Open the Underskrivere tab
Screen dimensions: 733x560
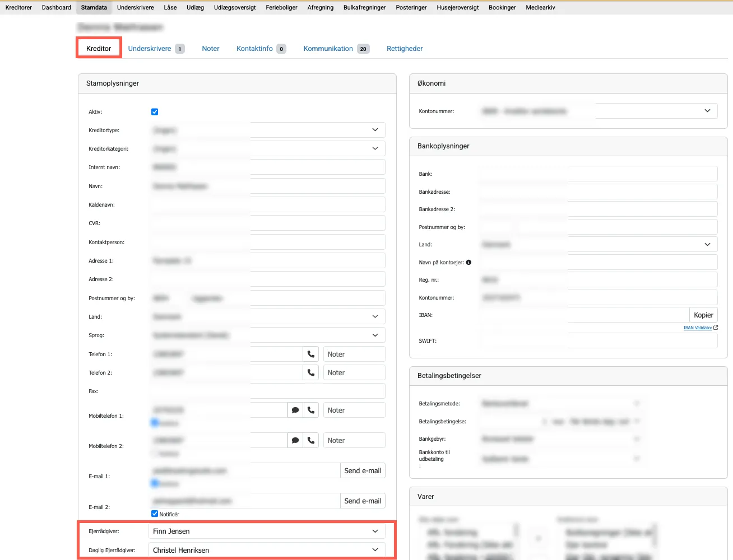(x=150, y=49)
